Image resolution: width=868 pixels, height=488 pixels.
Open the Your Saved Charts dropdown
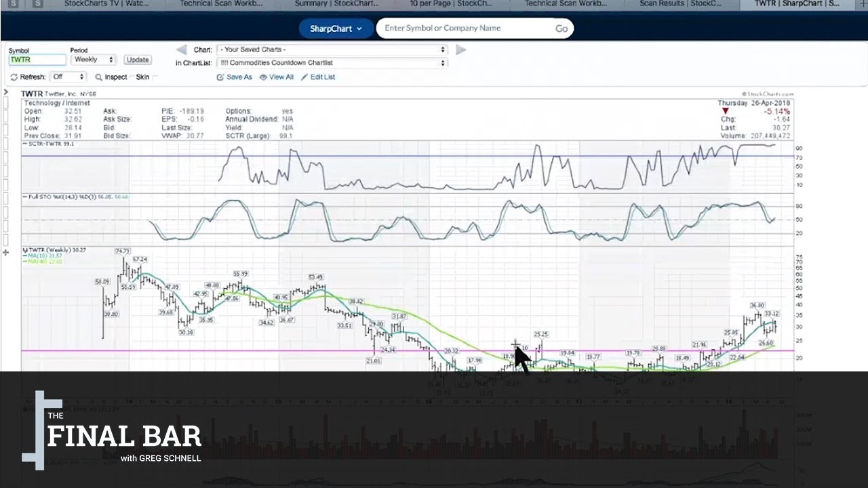pos(332,49)
